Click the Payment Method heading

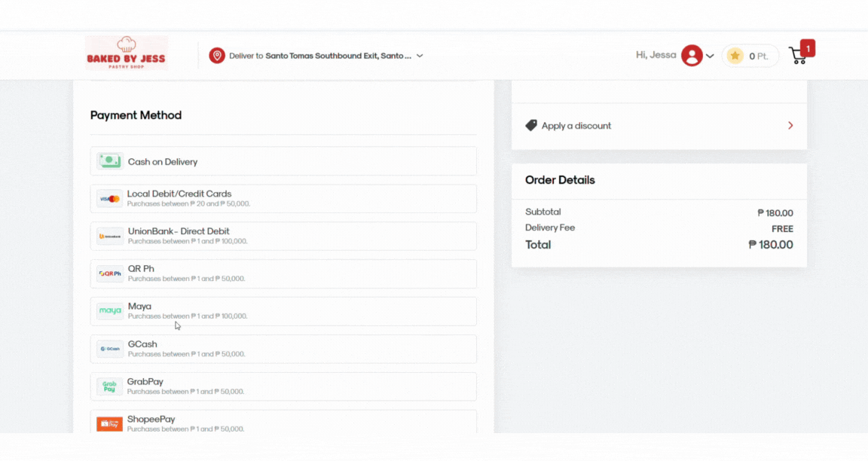(136, 115)
